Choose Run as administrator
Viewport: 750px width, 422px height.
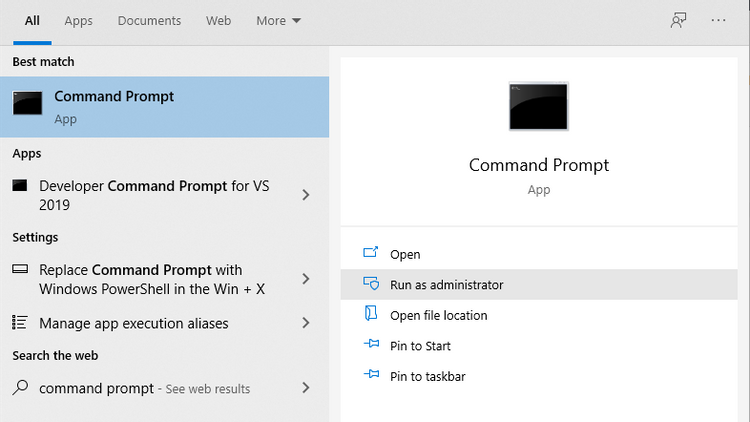click(x=446, y=285)
